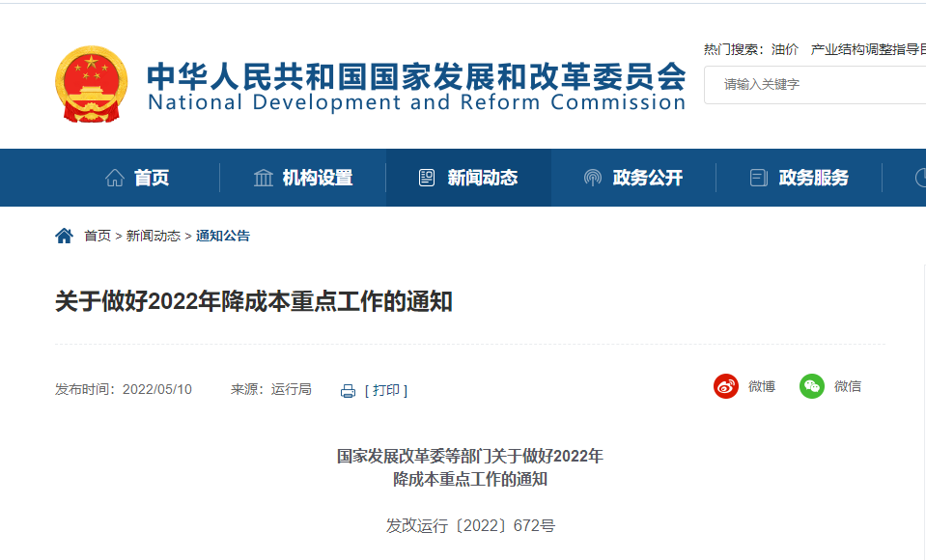Go to 首页 via the breadcrumb trail
Viewport: 926px width, 560px height.
point(98,236)
